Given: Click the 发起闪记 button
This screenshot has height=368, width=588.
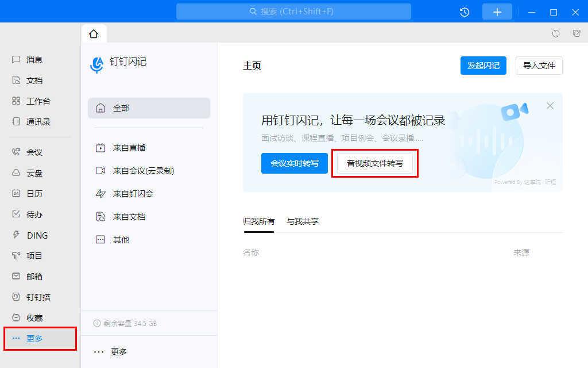Looking at the screenshot, I should tap(483, 65).
